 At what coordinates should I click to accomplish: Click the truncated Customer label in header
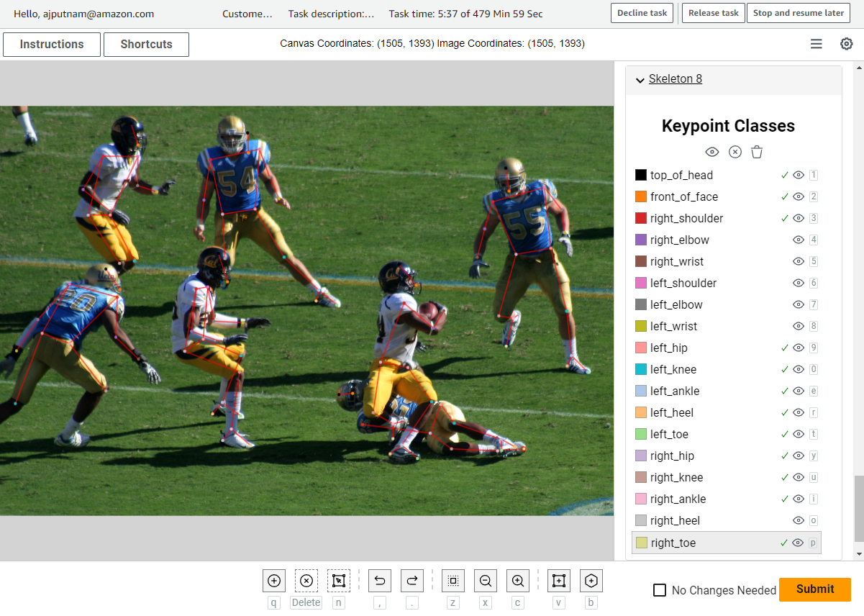pyautogui.click(x=247, y=14)
